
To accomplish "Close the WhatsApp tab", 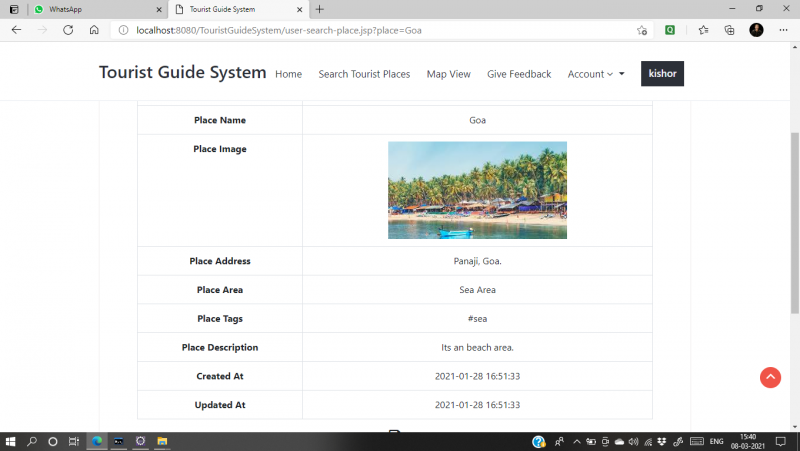I will (159, 9).
